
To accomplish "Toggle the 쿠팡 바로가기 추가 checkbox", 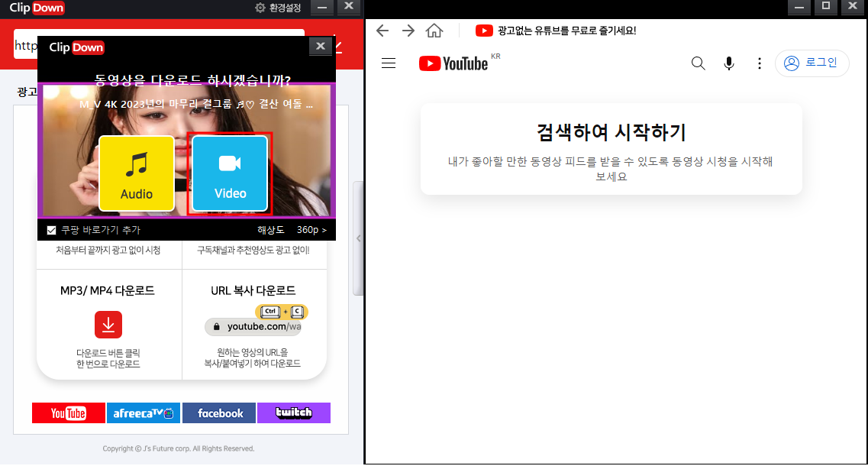I will (51, 228).
